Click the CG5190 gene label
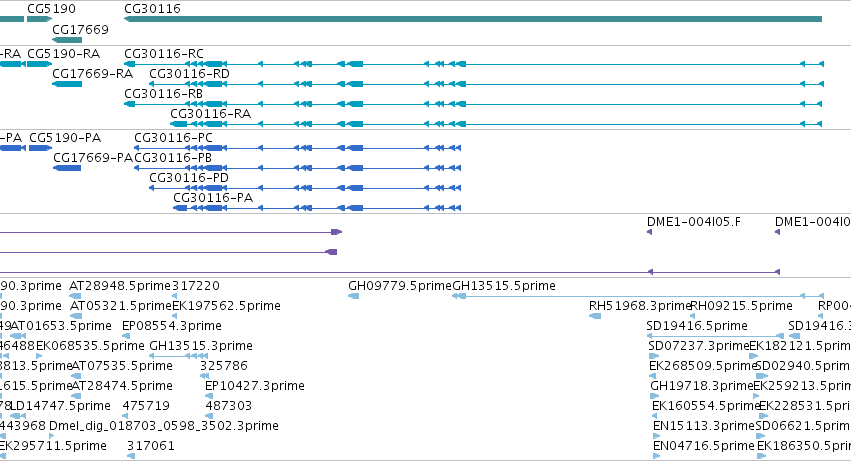The height and width of the screenshot is (461, 851). click(52, 9)
